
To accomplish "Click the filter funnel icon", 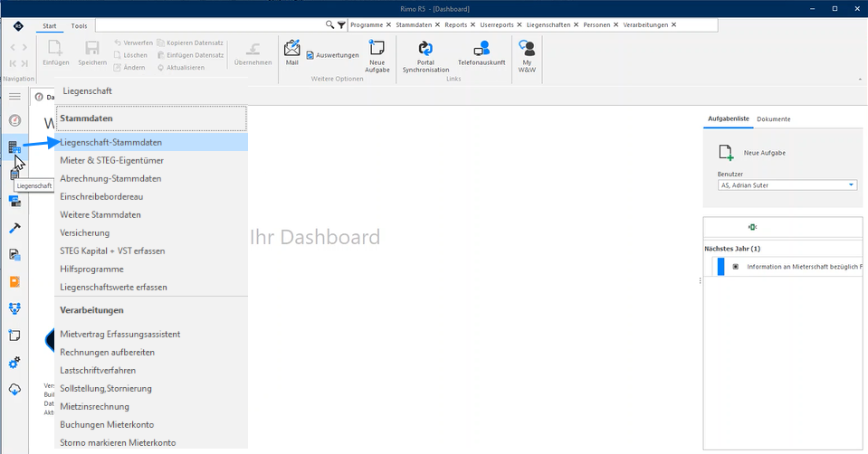I will coord(341,25).
